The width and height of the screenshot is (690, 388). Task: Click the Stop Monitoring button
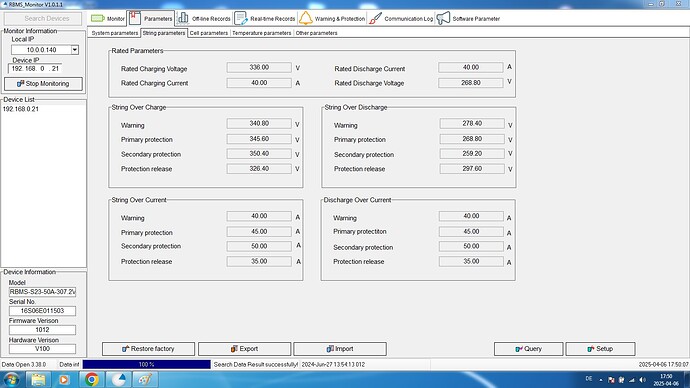[x=43, y=84]
